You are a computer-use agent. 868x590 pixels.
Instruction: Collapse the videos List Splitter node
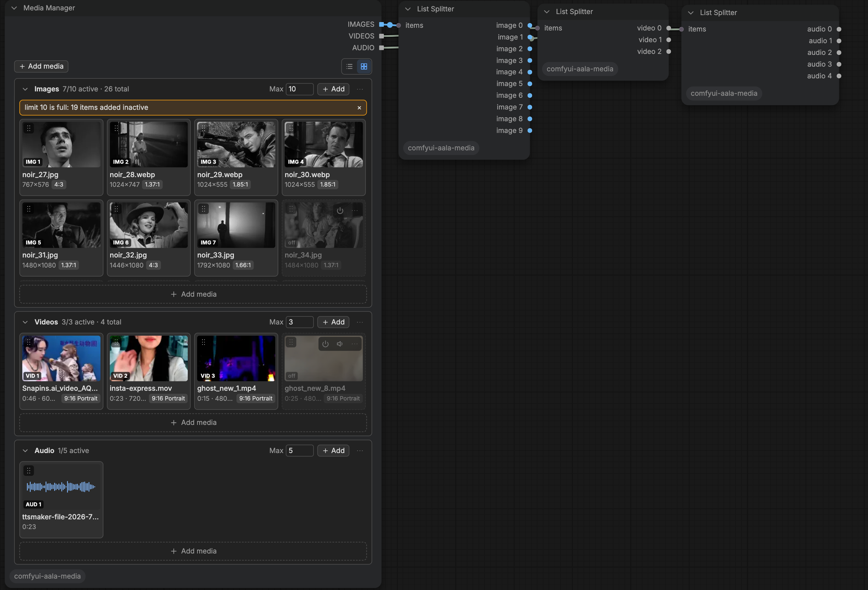547,12
